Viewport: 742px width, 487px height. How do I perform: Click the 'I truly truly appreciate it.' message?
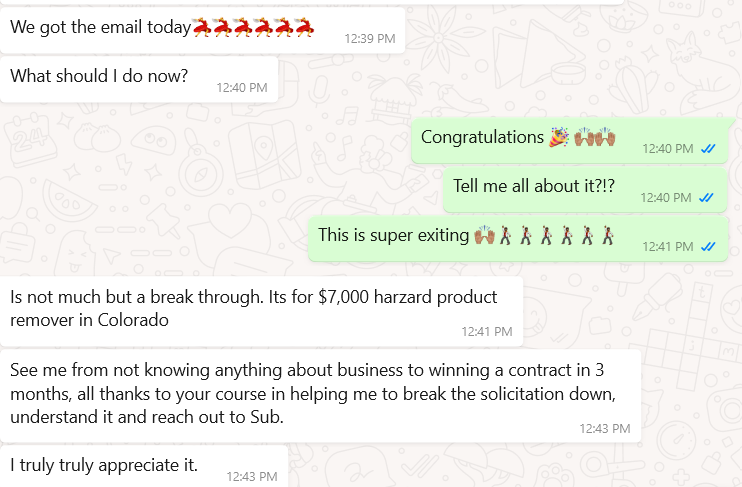(x=104, y=464)
